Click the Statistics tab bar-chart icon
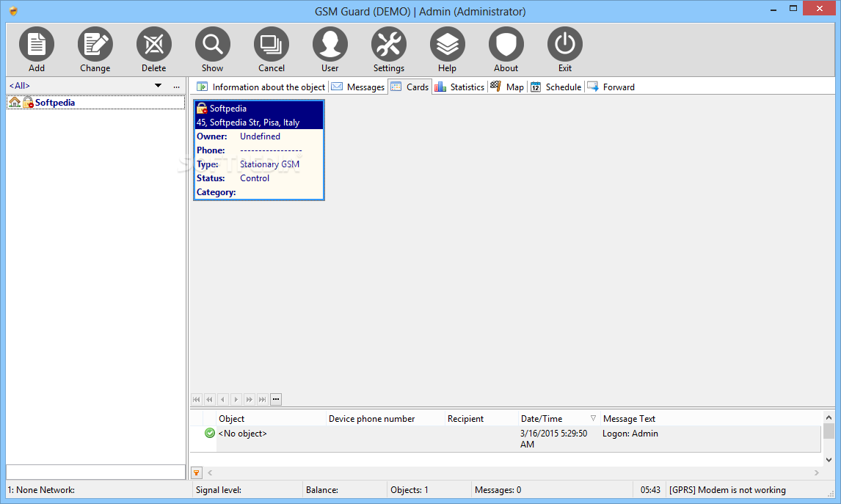The image size is (841, 504). pos(440,87)
